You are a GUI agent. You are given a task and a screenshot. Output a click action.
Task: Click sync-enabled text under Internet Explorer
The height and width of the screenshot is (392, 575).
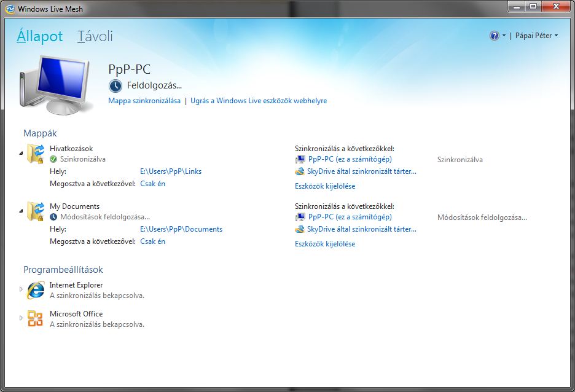(97, 296)
